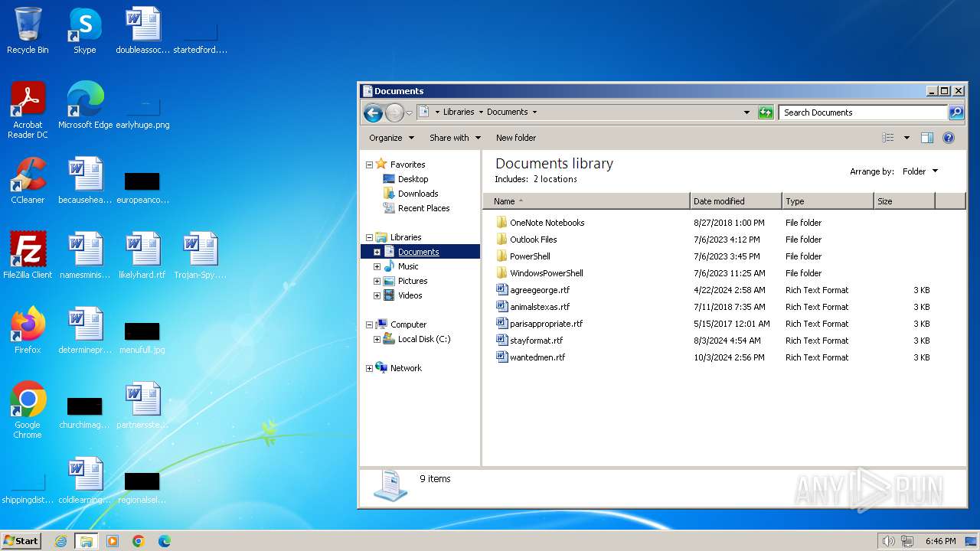Image resolution: width=980 pixels, height=551 pixels.
Task: Launch Google Chrome desktop shortcut
Action: point(28,410)
